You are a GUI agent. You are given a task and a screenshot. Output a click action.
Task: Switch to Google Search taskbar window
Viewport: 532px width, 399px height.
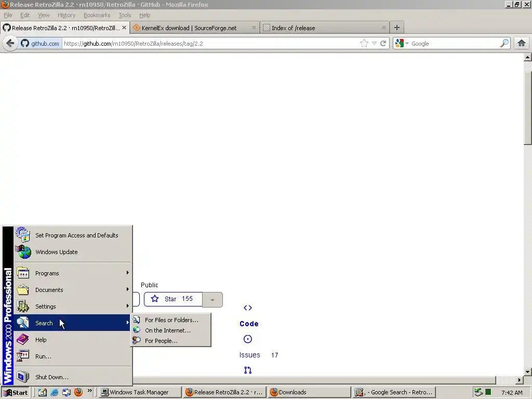(x=394, y=393)
